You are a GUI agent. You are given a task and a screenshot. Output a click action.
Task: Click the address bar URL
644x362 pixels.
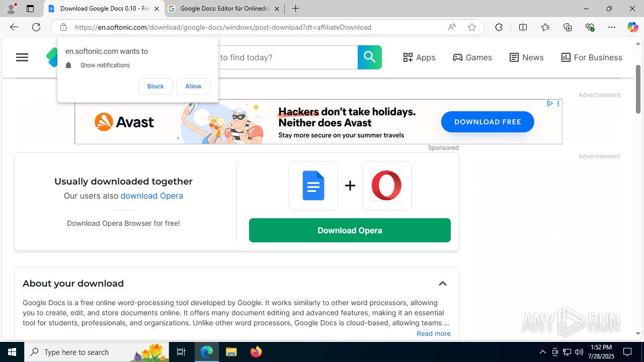point(223,27)
